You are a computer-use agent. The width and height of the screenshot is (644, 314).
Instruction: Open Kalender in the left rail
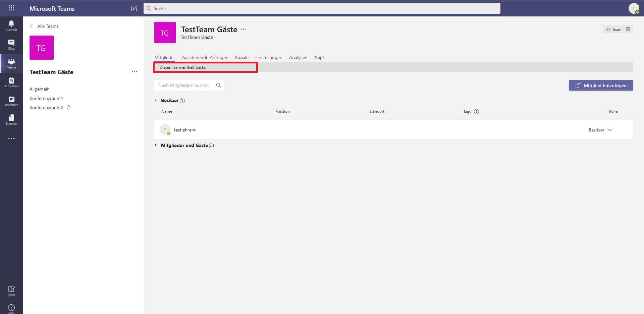(x=11, y=101)
